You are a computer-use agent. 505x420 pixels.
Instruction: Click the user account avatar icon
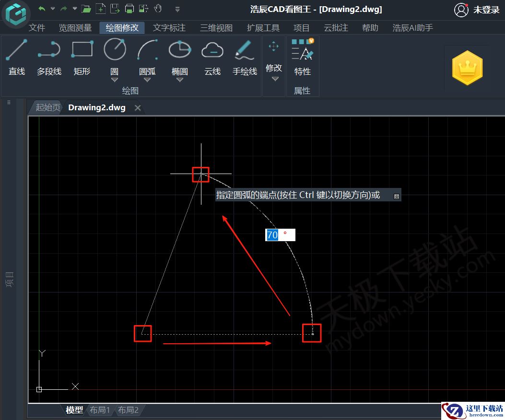pos(461,10)
